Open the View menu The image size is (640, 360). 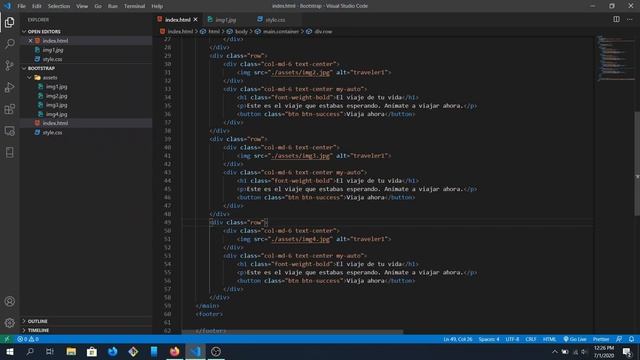(x=82, y=6)
